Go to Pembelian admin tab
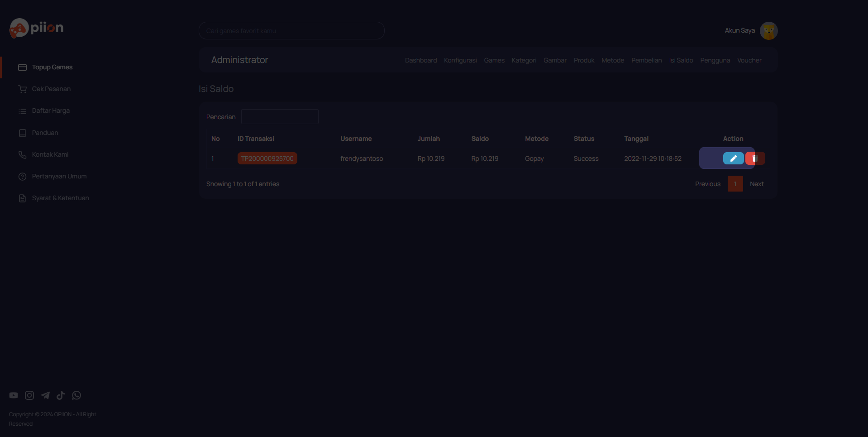Screen dimensions: 868x437 pyautogui.click(x=646, y=60)
